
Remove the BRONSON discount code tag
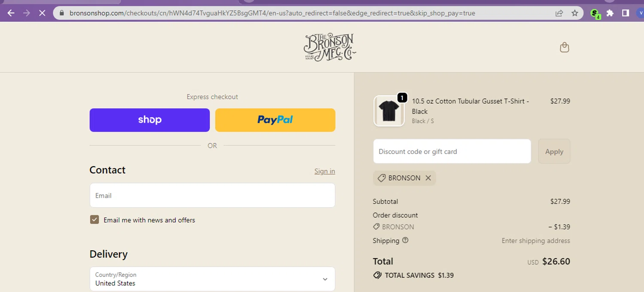point(428,178)
